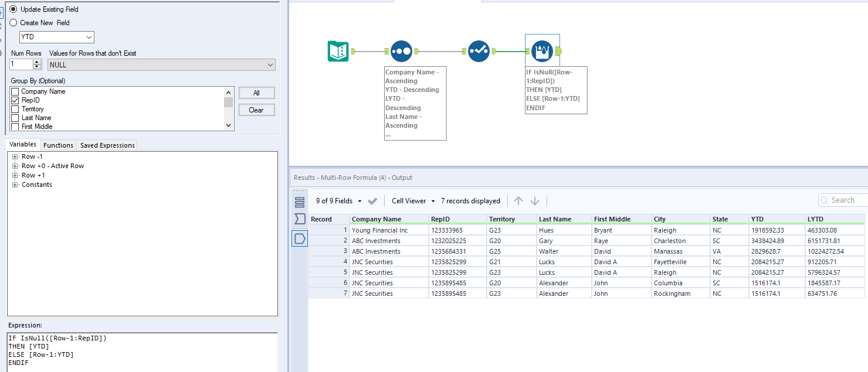Open the metadata view icon in Results
This screenshot has width=868, height=372.
pos(300,202)
